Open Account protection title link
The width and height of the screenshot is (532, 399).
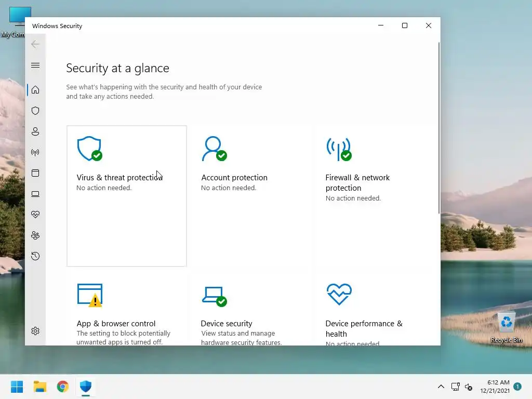click(x=234, y=178)
